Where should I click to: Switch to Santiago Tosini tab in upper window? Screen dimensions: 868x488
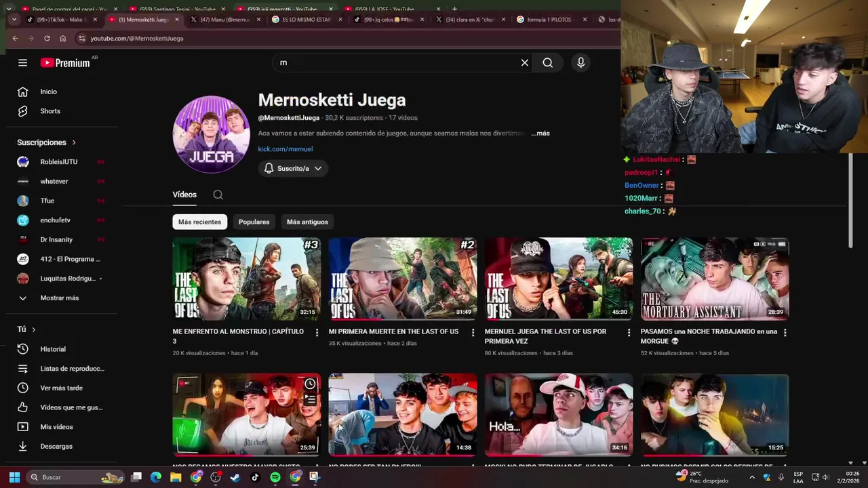click(x=176, y=9)
